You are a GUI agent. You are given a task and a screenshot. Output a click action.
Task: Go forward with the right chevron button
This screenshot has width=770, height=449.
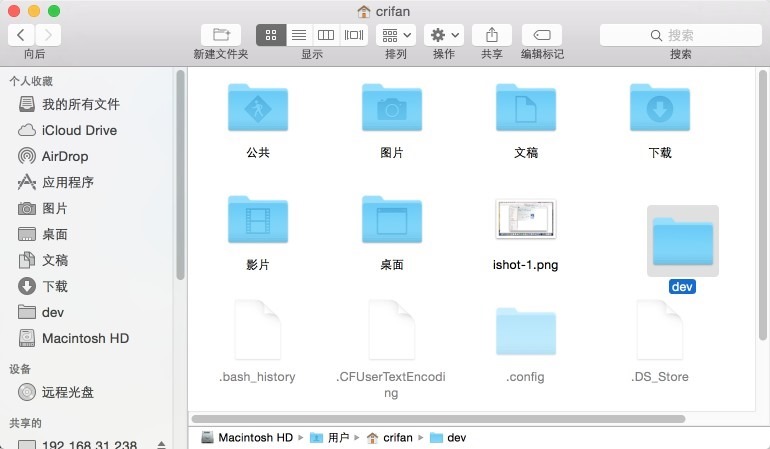pos(48,35)
